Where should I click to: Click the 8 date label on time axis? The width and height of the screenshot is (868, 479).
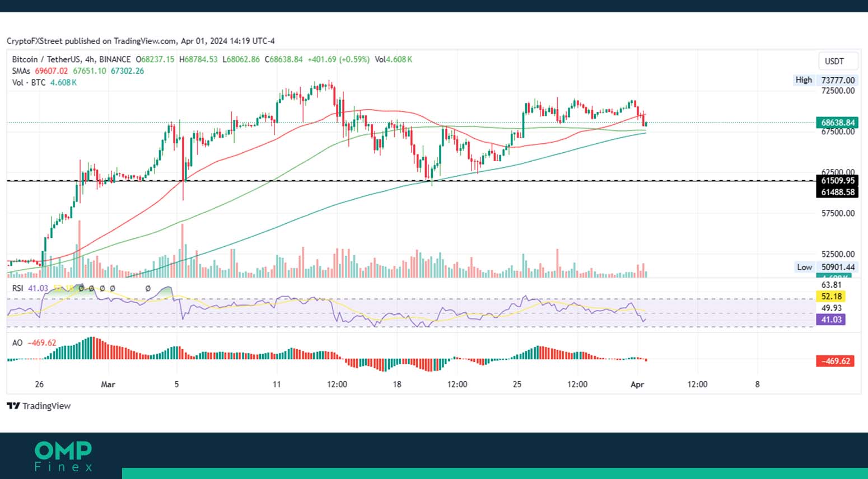[x=758, y=384]
